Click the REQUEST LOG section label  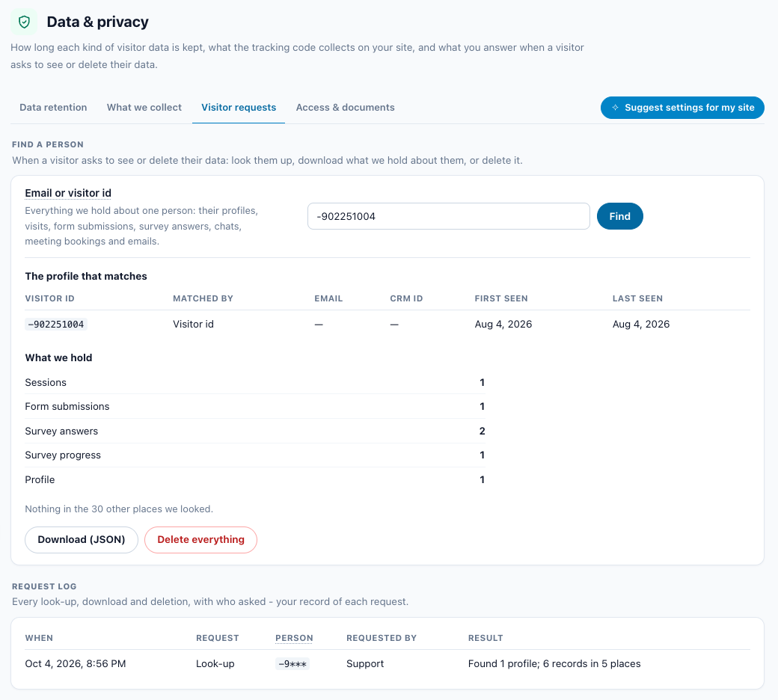(x=44, y=586)
